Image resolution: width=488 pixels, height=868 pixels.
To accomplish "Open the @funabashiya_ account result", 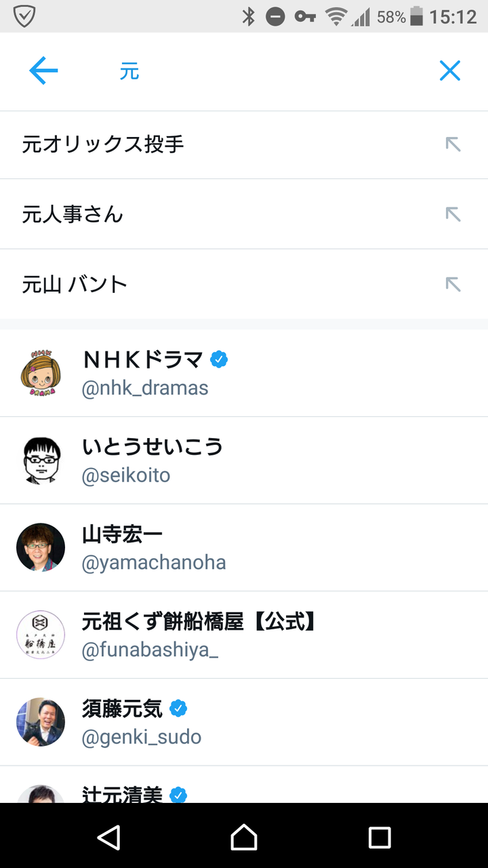I will pyautogui.click(x=271, y=635).
